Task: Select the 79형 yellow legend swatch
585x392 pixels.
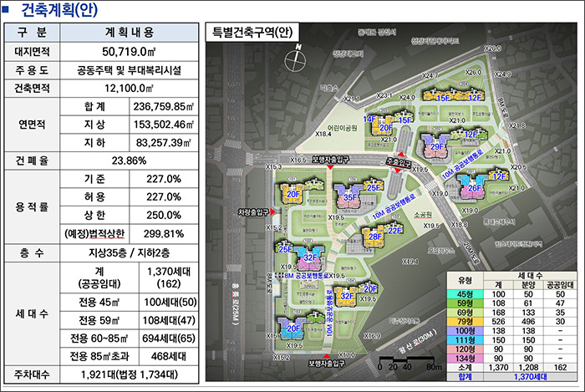Action: [x=465, y=322]
